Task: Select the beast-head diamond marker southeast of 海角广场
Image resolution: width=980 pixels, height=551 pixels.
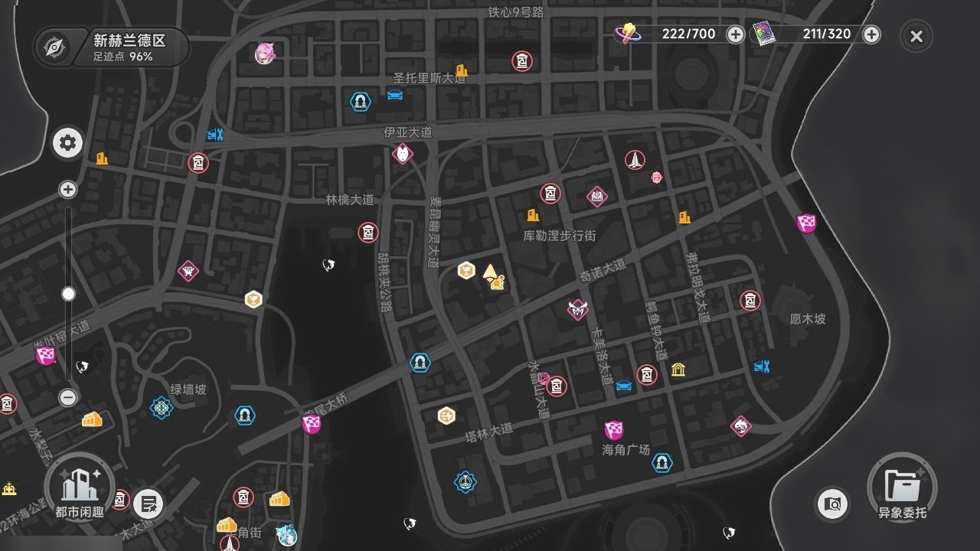Action: (x=741, y=426)
